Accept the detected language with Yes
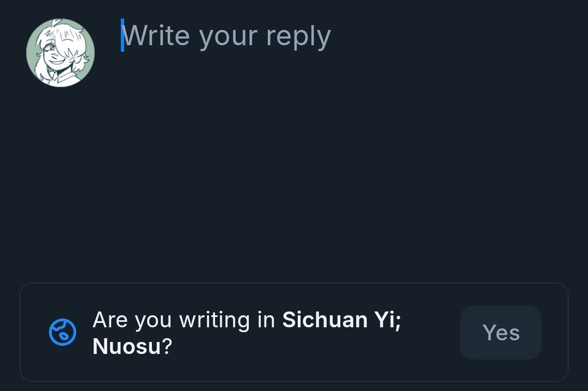Image resolution: width=588 pixels, height=391 pixels. (500, 332)
